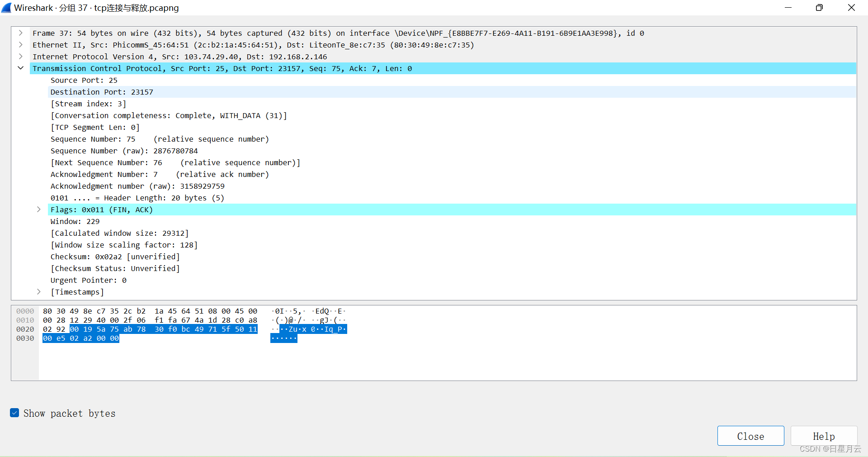
Task: Select [Calculated window size: 29312] row
Action: [452, 233]
